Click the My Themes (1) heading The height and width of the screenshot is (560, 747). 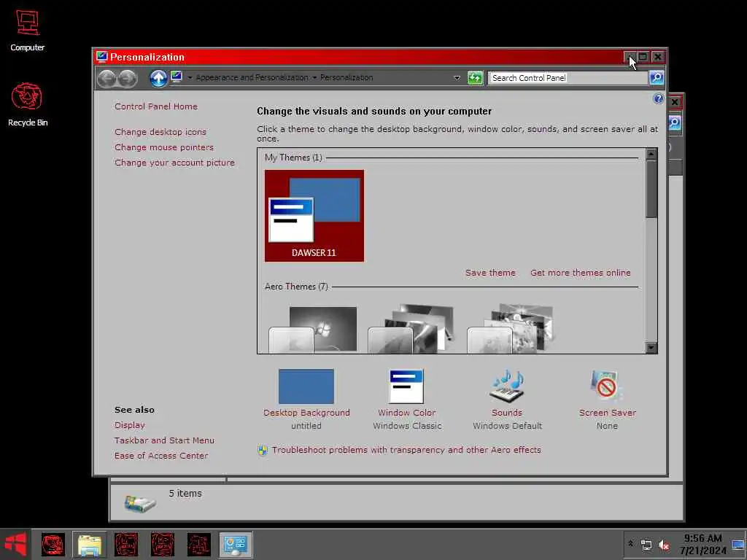[x=293, y=157]
